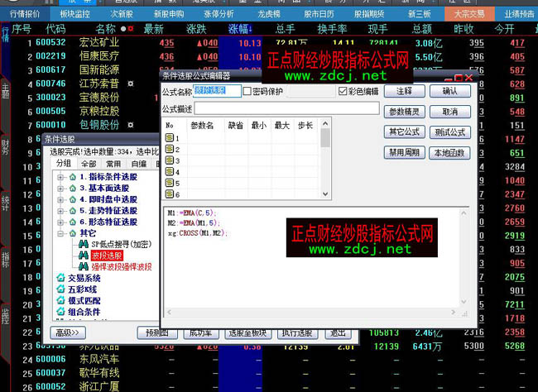This screenshot has width=538, height=392.
Task: Switch to the 全部 tab
Action: [x=89, y=164]
